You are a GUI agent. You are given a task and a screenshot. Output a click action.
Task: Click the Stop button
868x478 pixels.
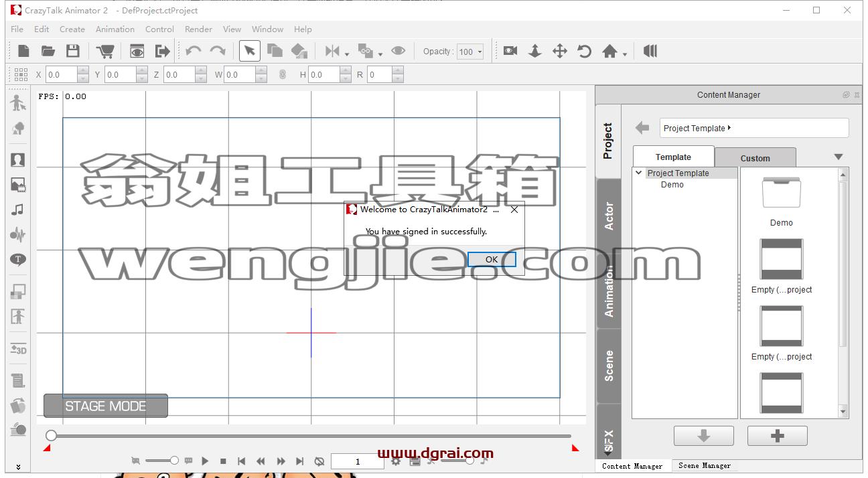pyautogui.click(x=223, y=461)
